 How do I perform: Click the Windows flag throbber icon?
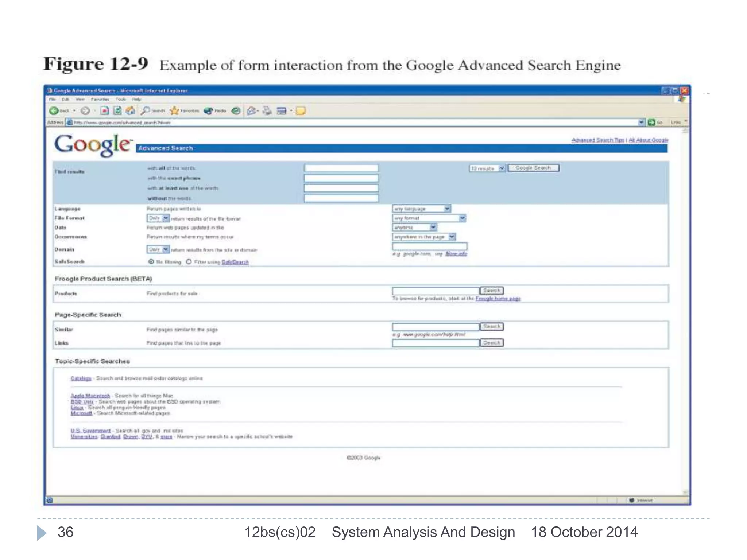point(682,99)
